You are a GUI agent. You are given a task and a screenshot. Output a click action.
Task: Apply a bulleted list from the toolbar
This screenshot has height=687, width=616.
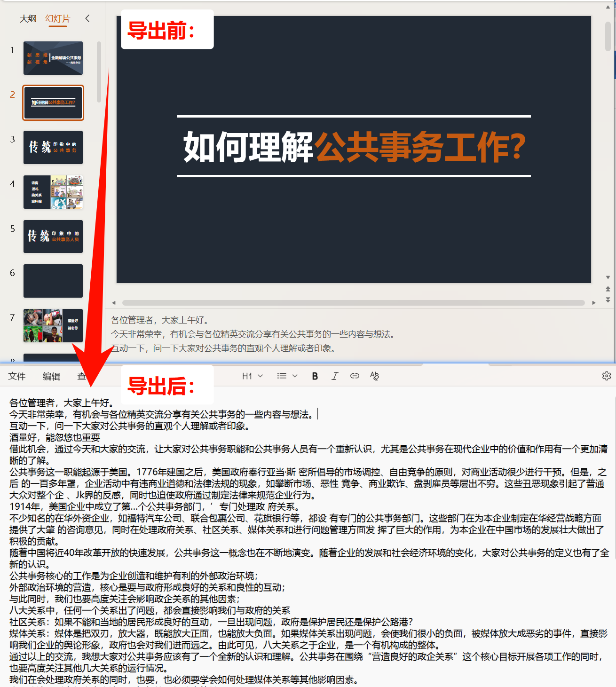(x=282, y=376)
